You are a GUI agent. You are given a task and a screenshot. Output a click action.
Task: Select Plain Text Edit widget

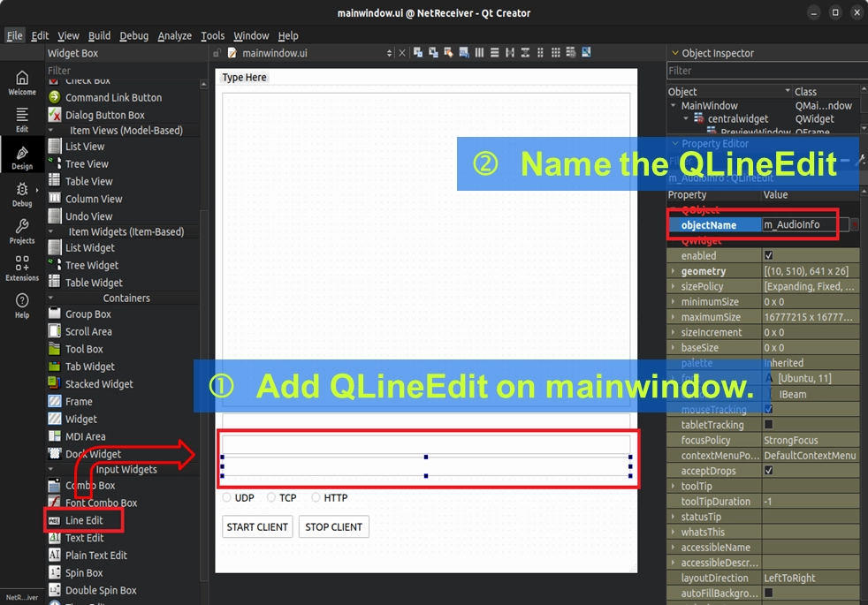click(x=95, y=556)
